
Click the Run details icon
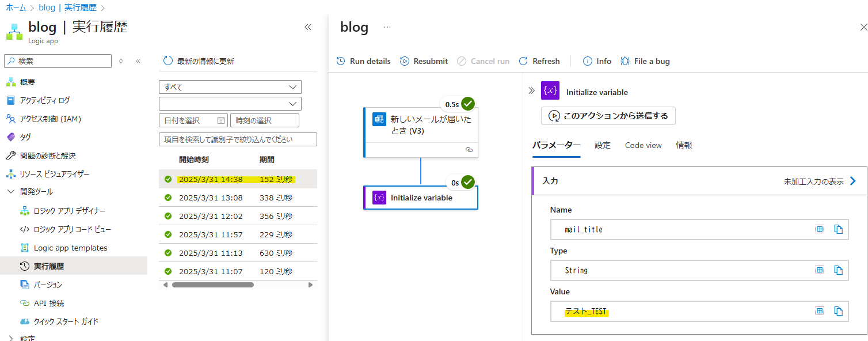point(341,61)
